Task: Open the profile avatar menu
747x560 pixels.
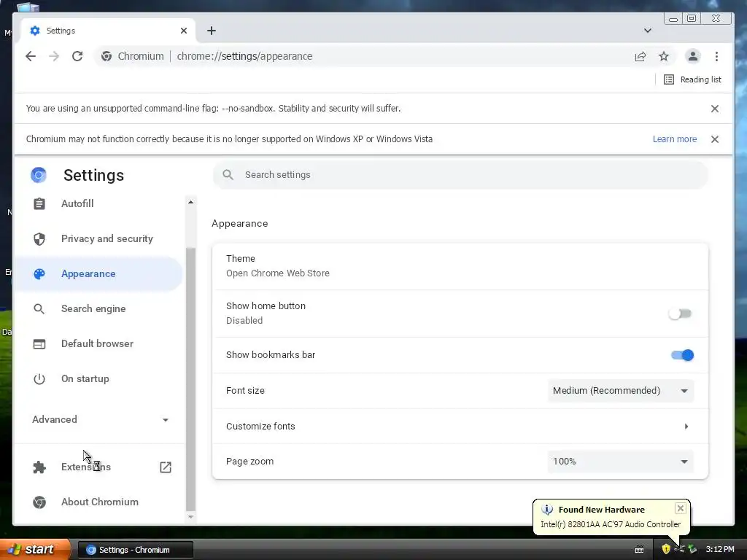Action: (x=693, y=56)
